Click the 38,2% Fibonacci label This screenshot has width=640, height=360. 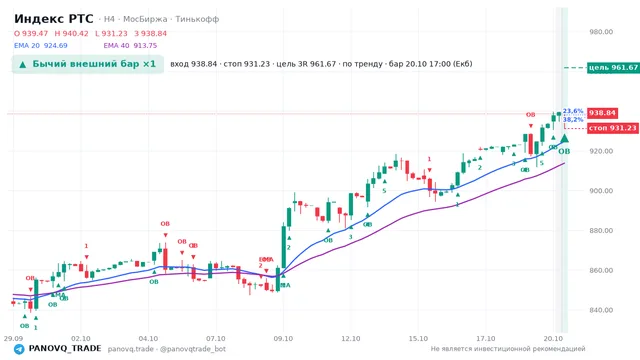pos(573,120)
